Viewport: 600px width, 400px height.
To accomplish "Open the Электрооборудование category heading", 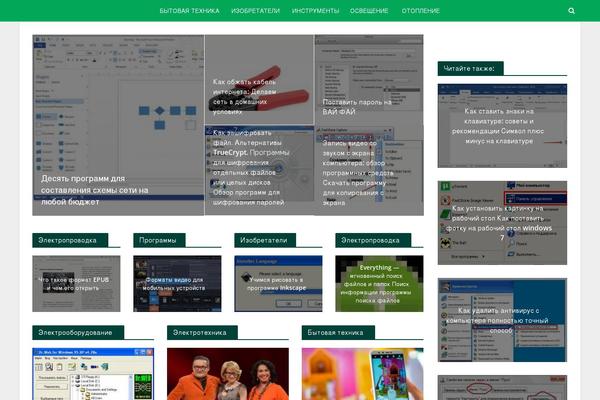I will pos(78,333).
